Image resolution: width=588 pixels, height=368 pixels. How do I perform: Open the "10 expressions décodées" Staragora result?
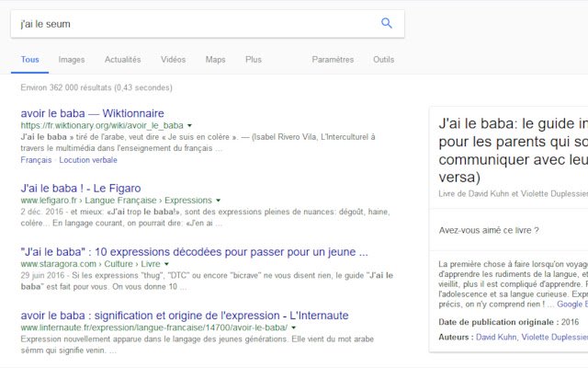point(194,251)
